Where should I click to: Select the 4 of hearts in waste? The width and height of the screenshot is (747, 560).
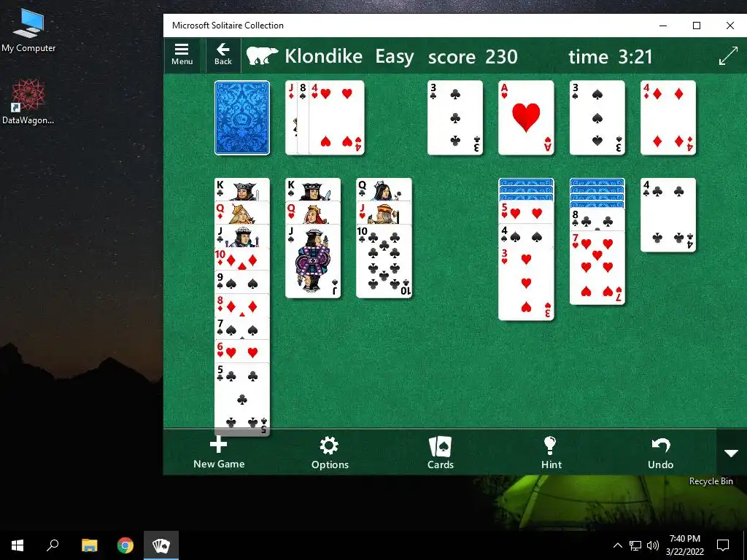(336, 117)
